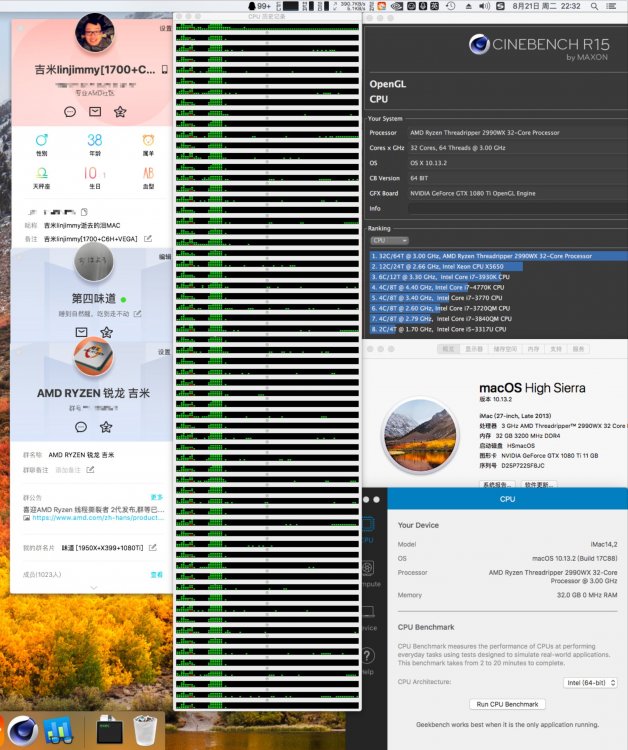Click phone icon beside 吉米linjimmy name
The height and width of the screenshot is (750, 628).
pos(165,70)
